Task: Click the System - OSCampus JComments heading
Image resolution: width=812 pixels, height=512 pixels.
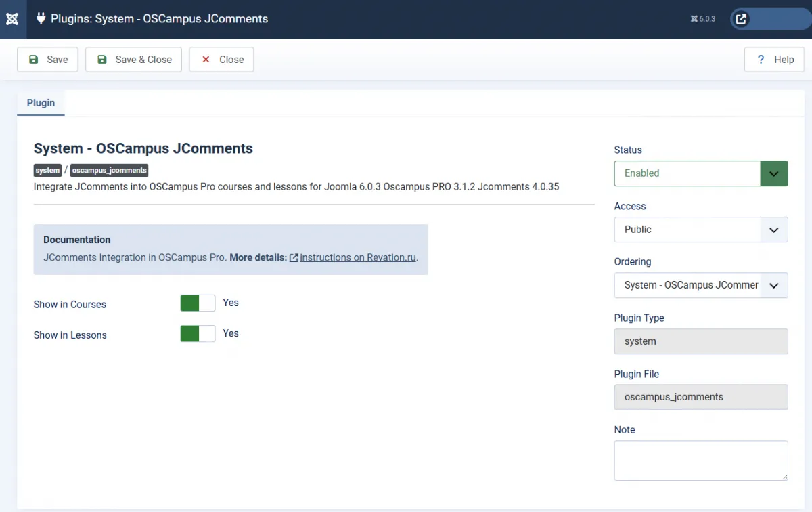Action: click(x=143, y=148)
